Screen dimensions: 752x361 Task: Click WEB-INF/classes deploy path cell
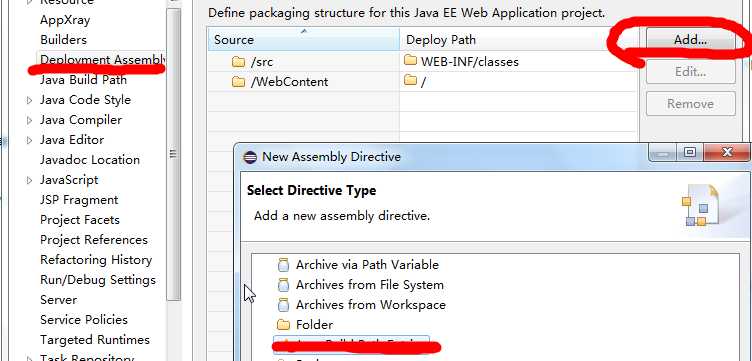click(518, 61)
